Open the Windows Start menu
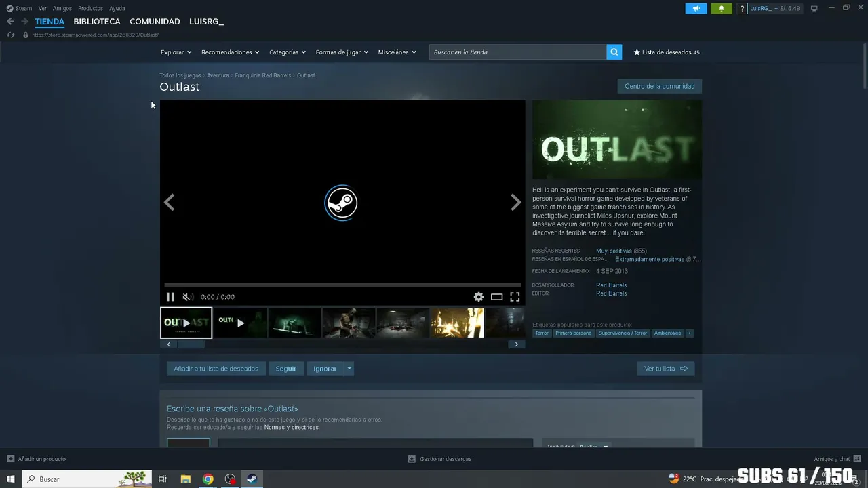Viewport: 868px width, 488px height. (x=11, y=479)
